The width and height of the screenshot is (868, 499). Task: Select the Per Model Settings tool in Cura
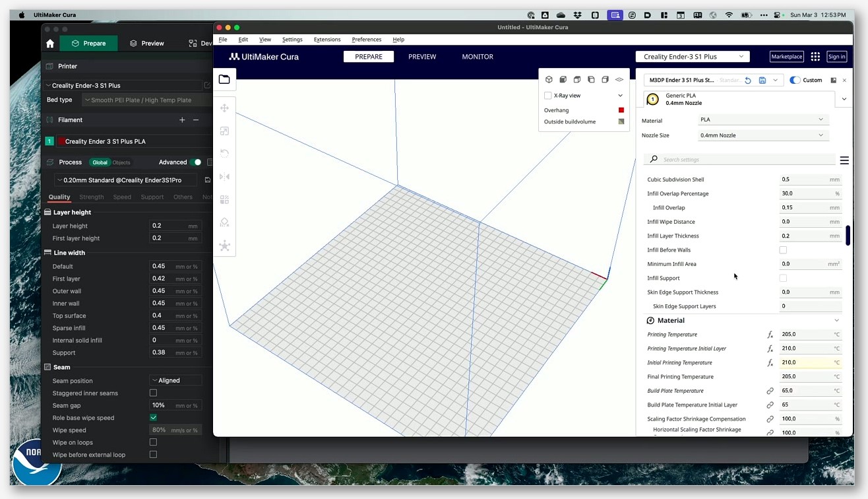click(224, 199)
